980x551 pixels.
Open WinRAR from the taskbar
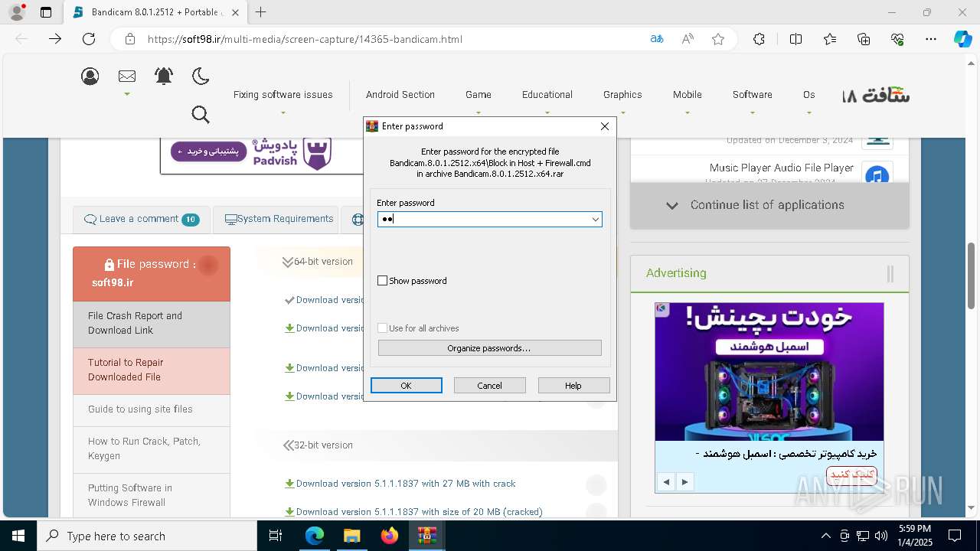pyautogui.click(x=427, y=536)
